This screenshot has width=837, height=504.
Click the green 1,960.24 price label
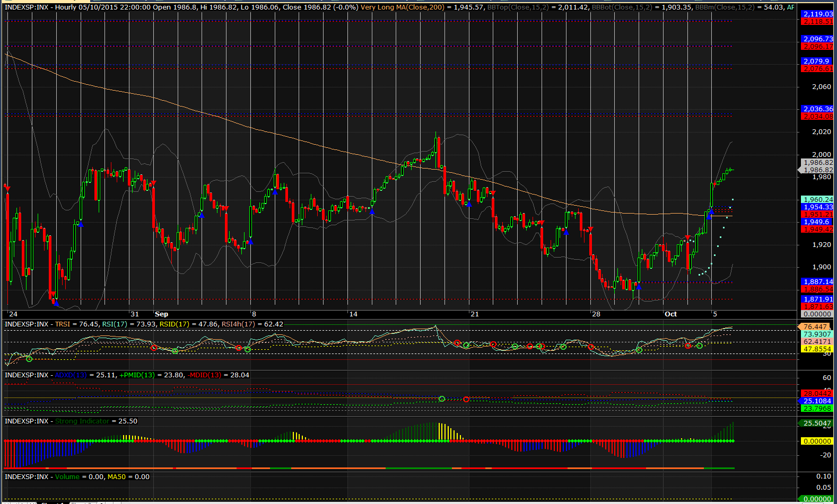click(817, 200)
